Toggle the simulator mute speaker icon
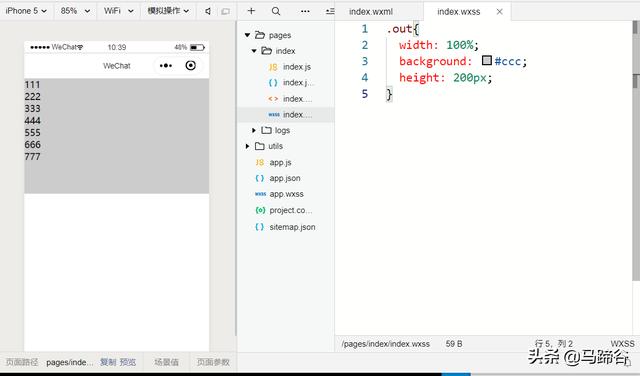This screenshot has width=640, height=376. 208,11
